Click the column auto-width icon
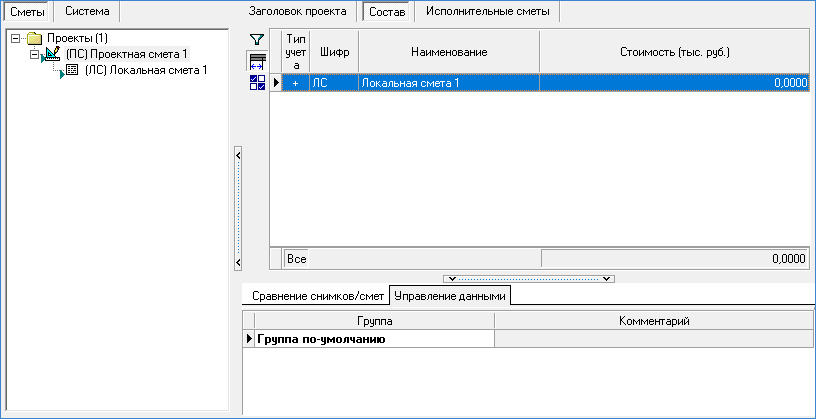The height and width of the screenshot is (419, 816). pyautogui.click(x=256, y=61)
